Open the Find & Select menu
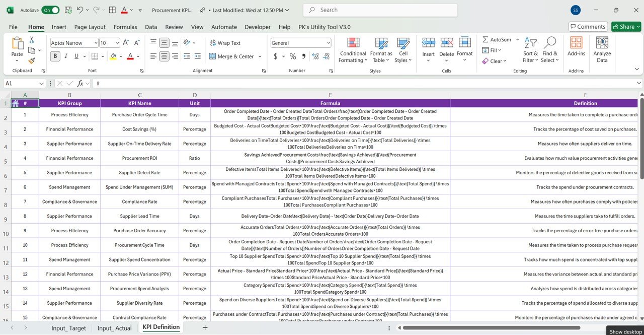 [550, 49]
